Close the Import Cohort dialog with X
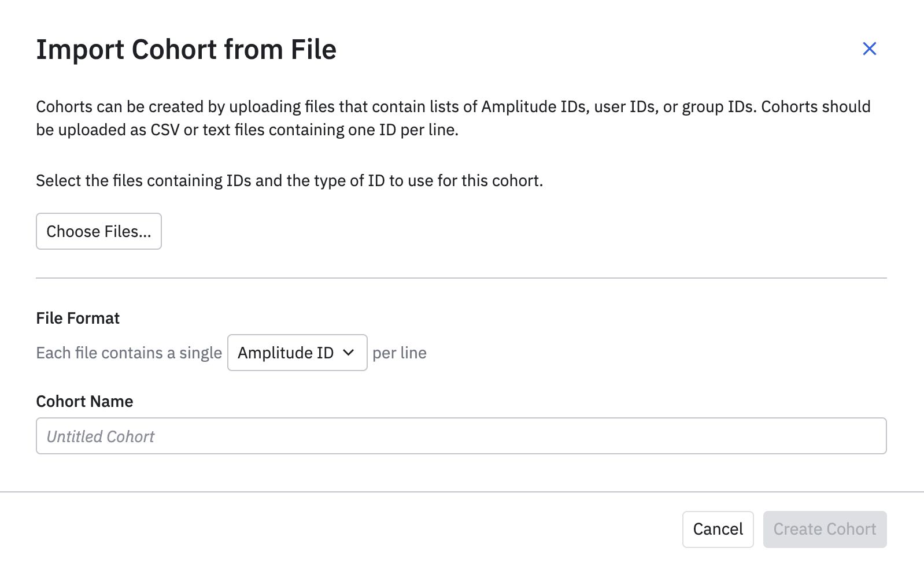Screen dimensions: 924x563 869,49
